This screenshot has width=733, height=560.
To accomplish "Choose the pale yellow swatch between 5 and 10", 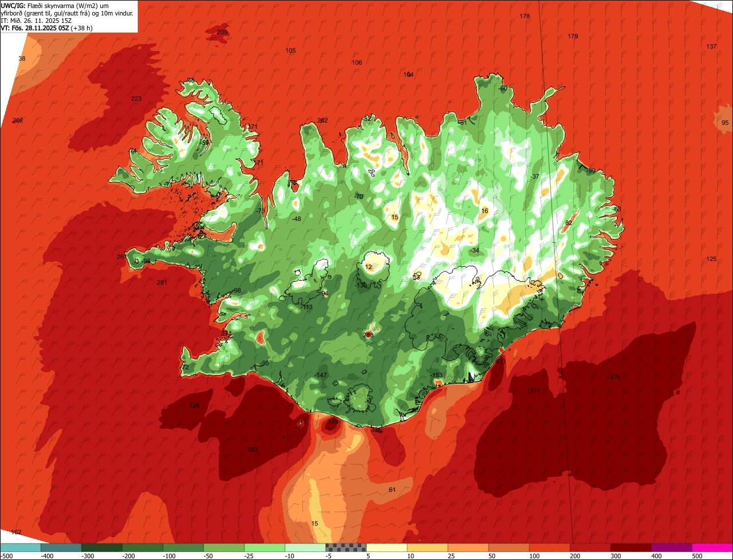I will (x=387, y=547).
